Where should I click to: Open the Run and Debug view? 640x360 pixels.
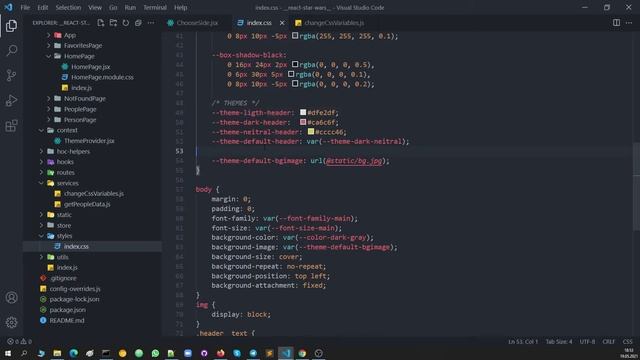click(11, 100)
